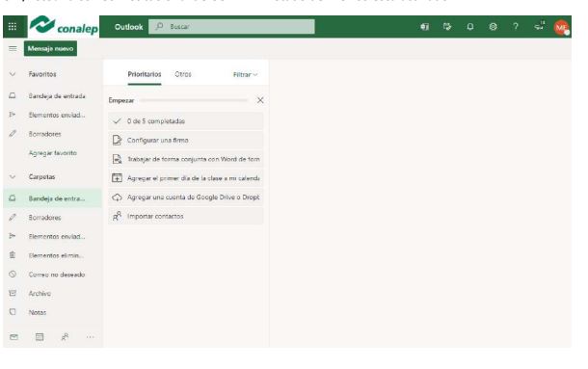This screenshot has width=588, height=369.
Task: Toggle the hamburger navigation pane icon
Action: tap(13, 48)
